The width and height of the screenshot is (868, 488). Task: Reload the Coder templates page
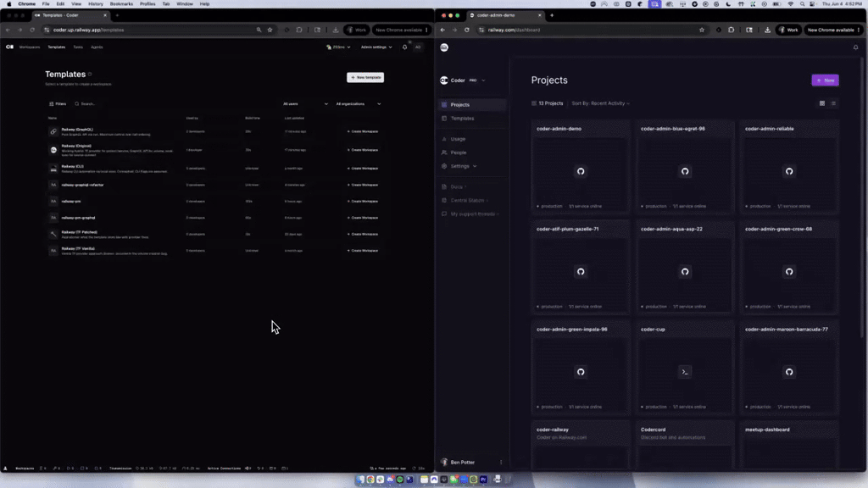(x=32, y=30)
